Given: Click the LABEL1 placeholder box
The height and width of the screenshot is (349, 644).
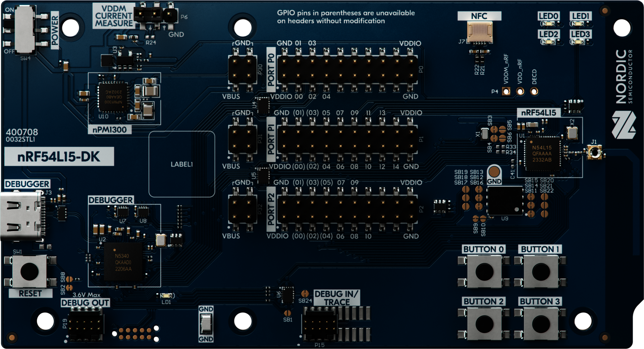Looking at the screenshot, I should [182, 164].
